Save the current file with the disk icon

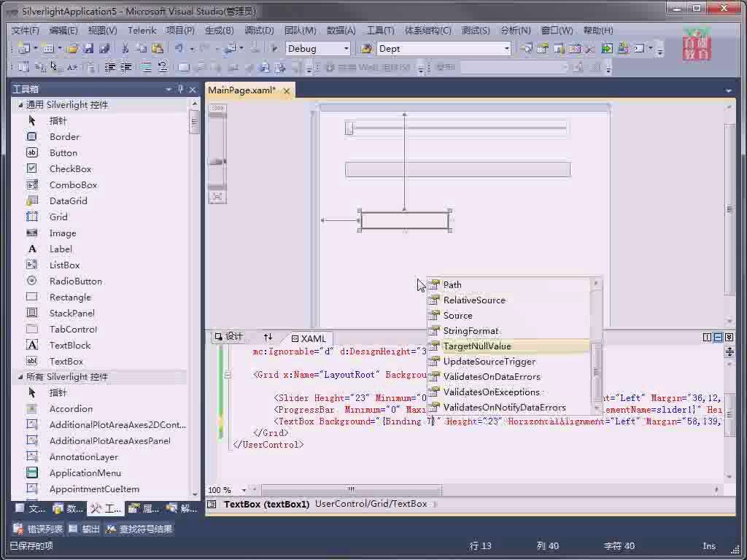click(88, 48)
